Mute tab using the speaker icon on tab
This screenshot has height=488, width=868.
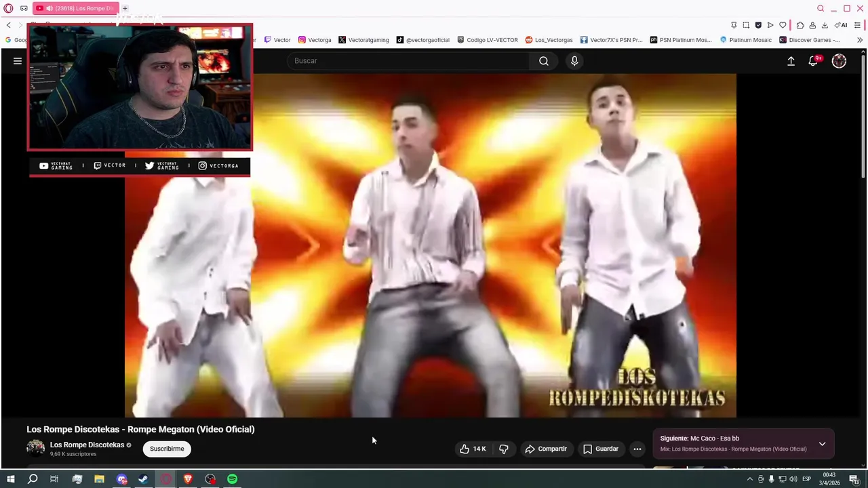(50, 8)
